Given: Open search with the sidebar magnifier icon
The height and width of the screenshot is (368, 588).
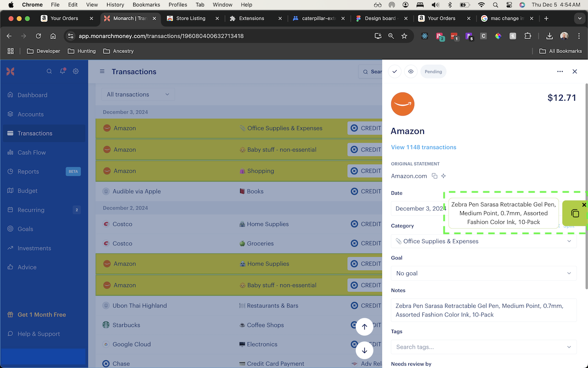Looking at the screenshot, I should (x=49, y=71).
